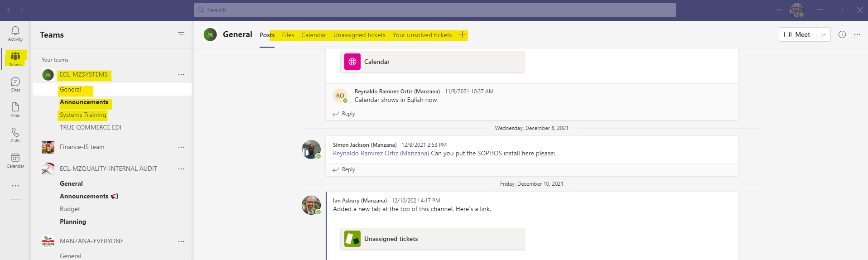Switch to the Unassigned tickets tab
The image size is (868, 260).
pos(359,35)
